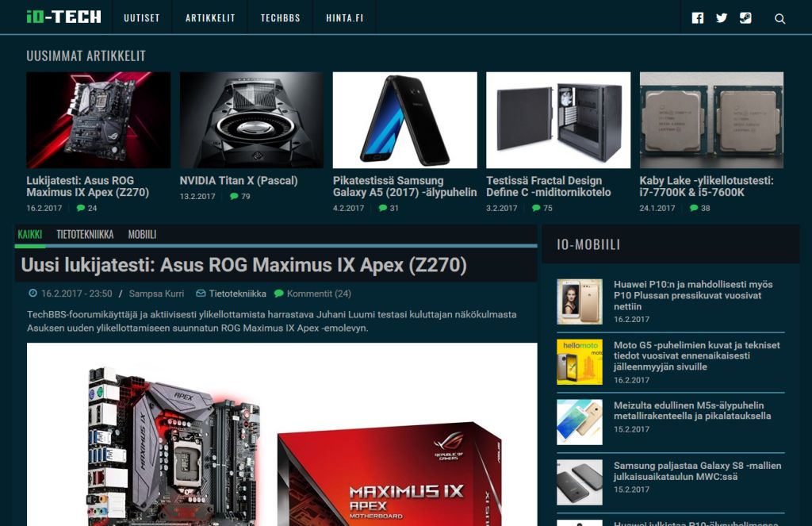Open author link Sampsa Kurri
This screenshot has width=812, height=526.
tap(157, 293)
